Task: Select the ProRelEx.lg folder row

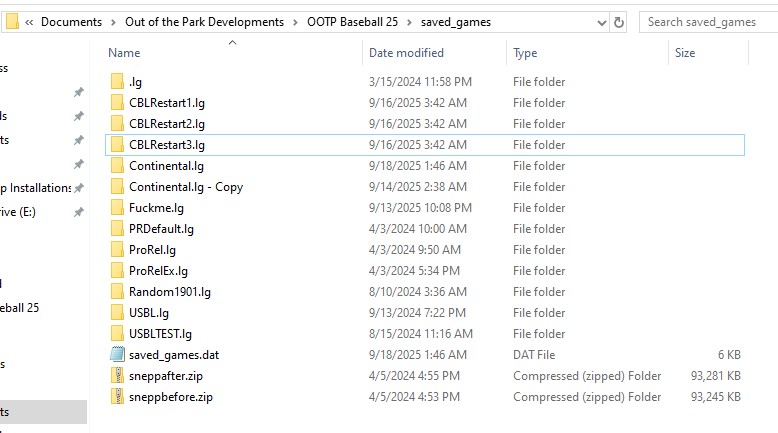Action: (x=158, y=271)
